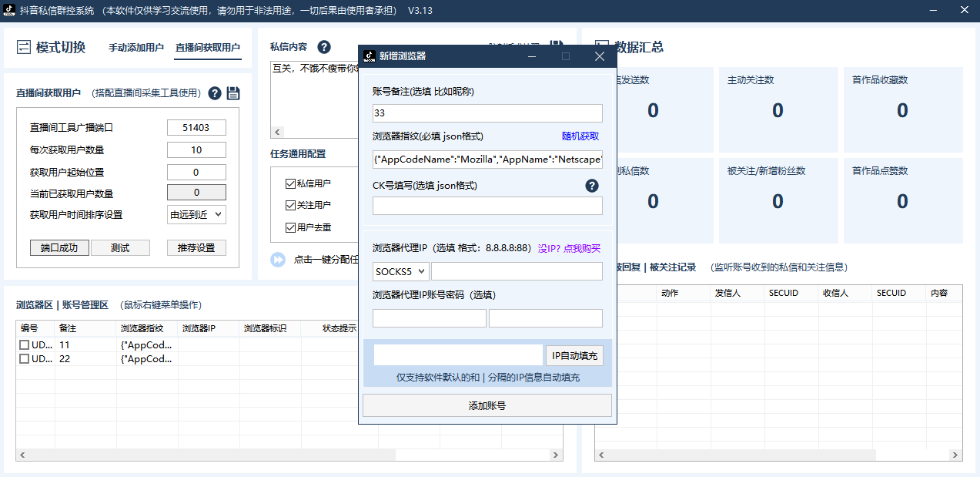Viewport: 980px width, 477px height.
Task: Click left arrow of message box scrollbar
Action: pyautogui.click(x=278, y=132)
